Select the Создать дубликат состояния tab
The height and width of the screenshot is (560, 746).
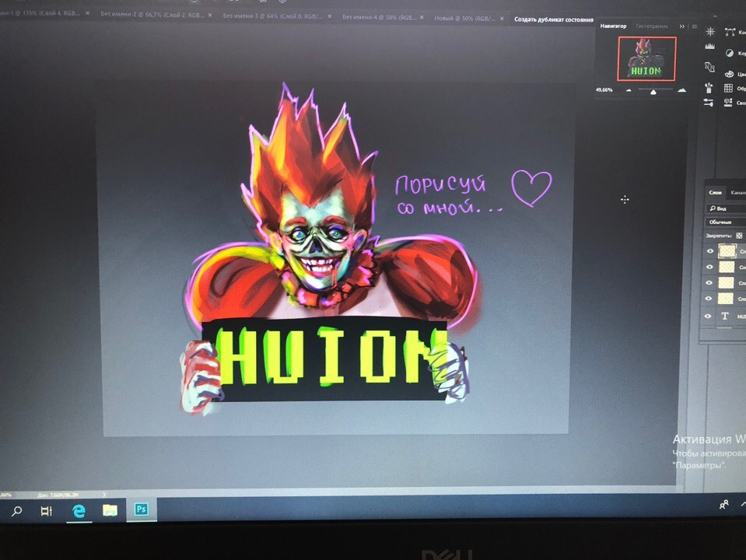tap(554, 19)
